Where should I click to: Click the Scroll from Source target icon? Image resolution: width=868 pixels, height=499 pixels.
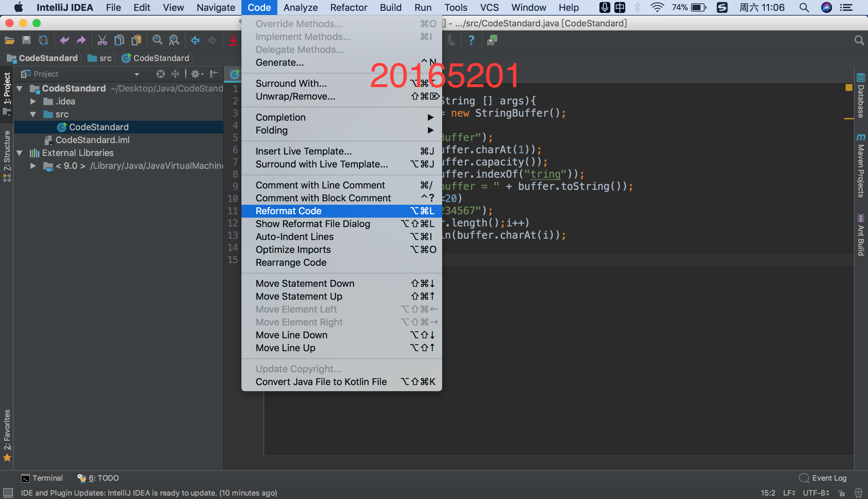coord(160,74)
